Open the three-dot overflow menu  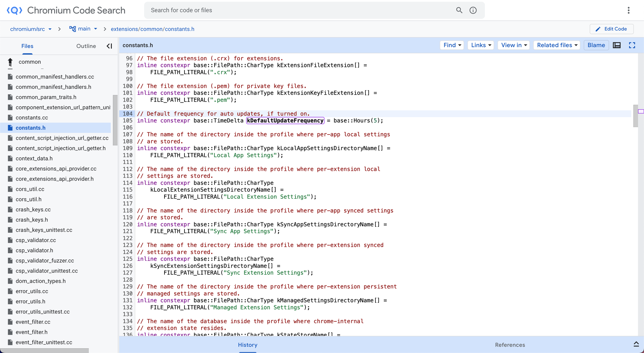(629, 10)
